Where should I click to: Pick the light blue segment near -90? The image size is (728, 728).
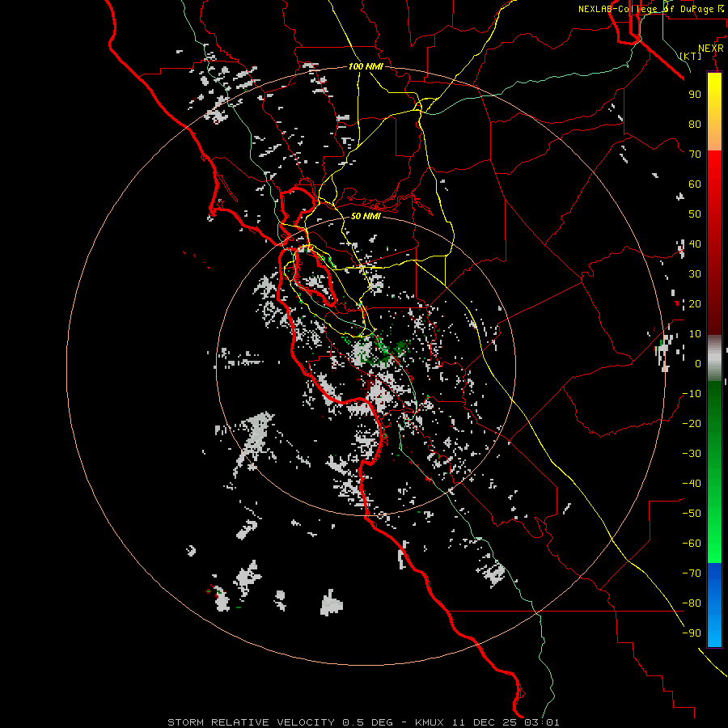pos(714,632)
